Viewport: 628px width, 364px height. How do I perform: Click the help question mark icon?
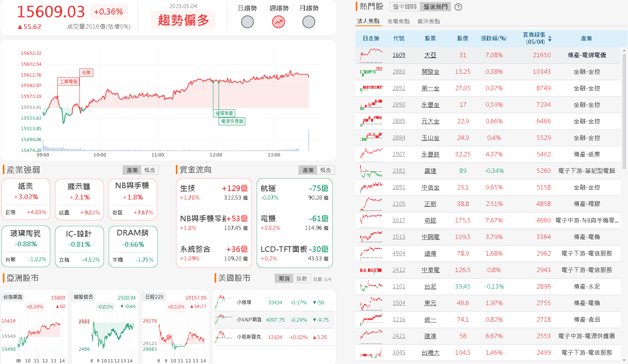click(458, 7)
